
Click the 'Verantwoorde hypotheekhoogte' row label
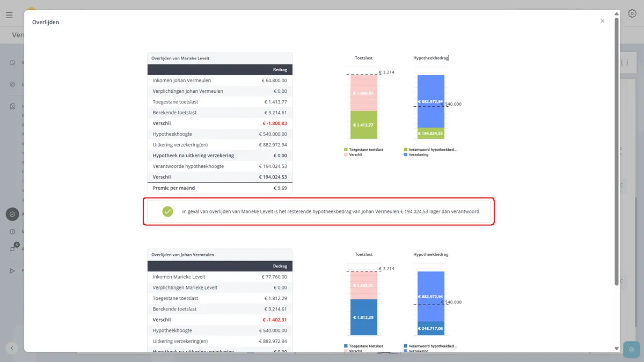coord(188,166)
